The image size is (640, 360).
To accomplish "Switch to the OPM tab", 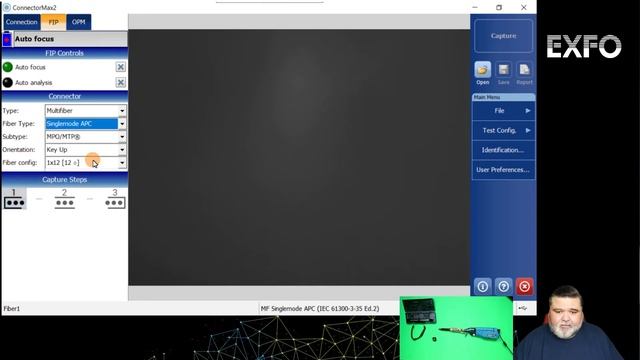I will pyautogui.click(x=79, y=22).
